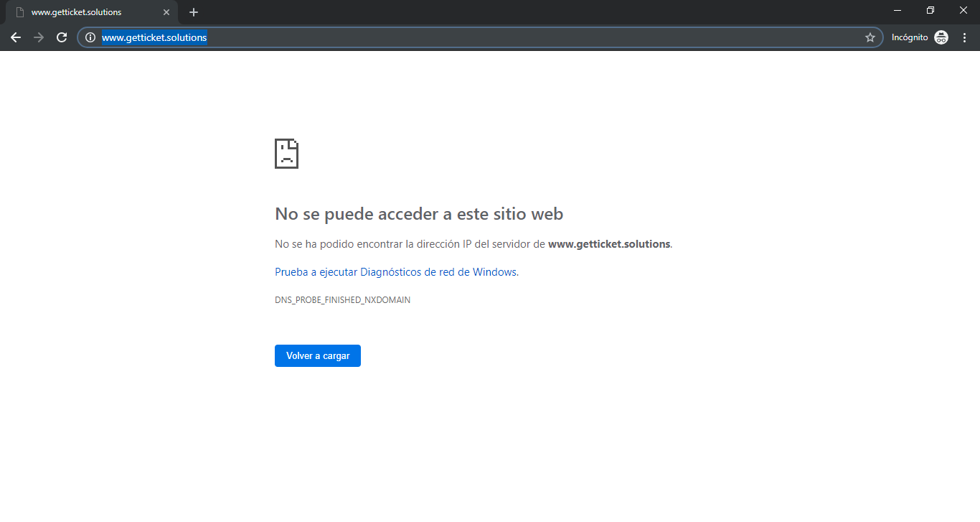Screen dimensions: 980x522
Task: Open the Diagnósticos de red de Windows link
Action: tap(396, 272)
